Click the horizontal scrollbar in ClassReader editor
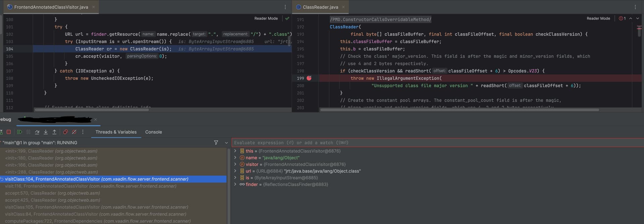The width and height of the screenshot is (644, 224). pyautogui.click(x=460, y=110)
